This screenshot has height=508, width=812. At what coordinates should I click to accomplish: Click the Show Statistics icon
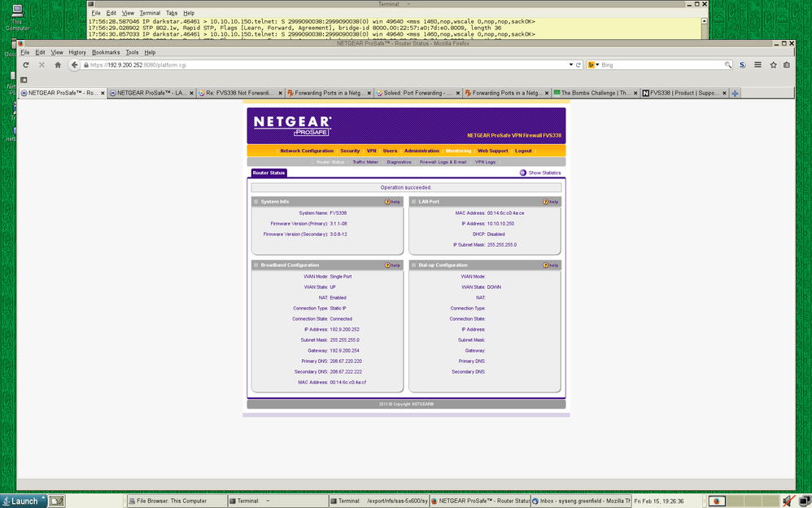pyautogui.click(x=523, y=172)
